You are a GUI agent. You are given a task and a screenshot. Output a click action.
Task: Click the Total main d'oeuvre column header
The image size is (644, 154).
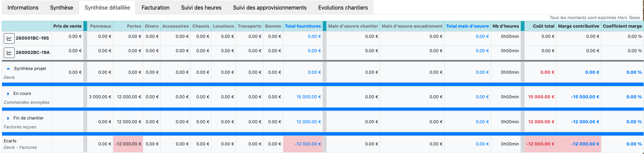coord(467,26)
